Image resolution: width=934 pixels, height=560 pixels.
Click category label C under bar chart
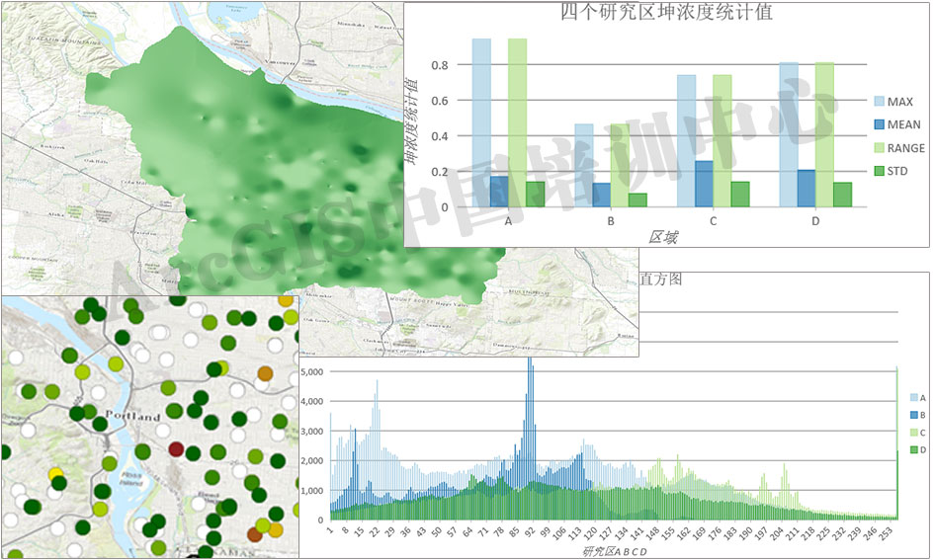coord(713,221)
